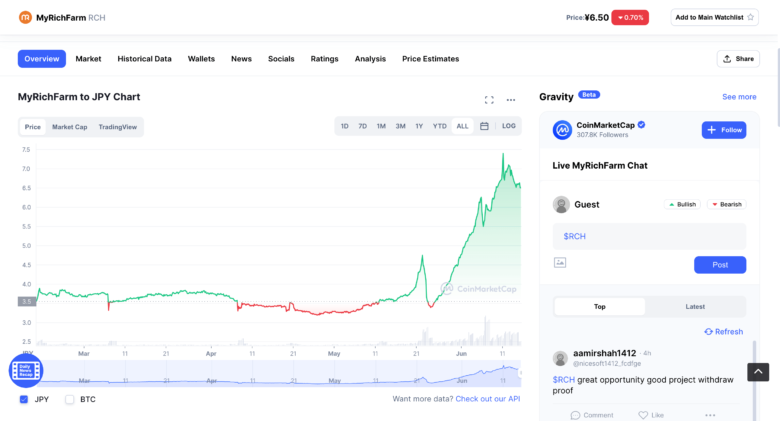
Task: Click the Gravity Beta badge
Action: click(x=589, y=95)
